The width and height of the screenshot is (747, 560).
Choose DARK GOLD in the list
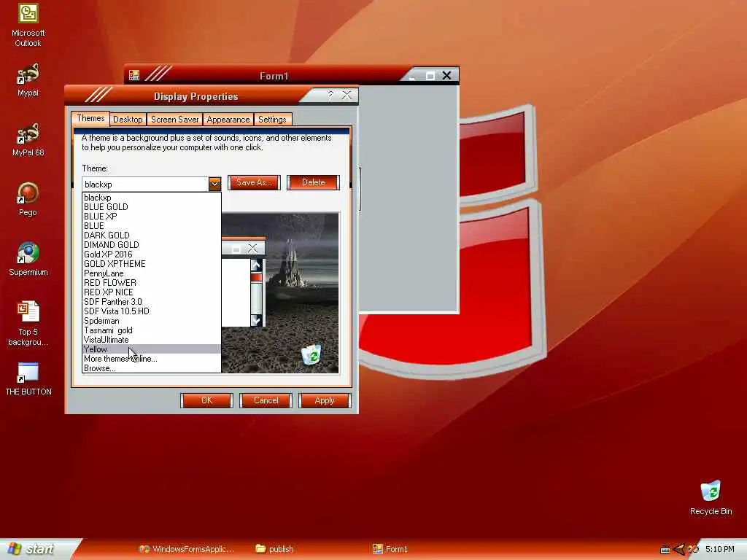tap(152, 236)
